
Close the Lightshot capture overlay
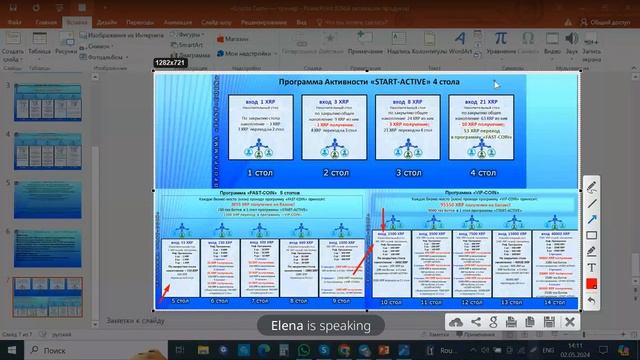570,322
